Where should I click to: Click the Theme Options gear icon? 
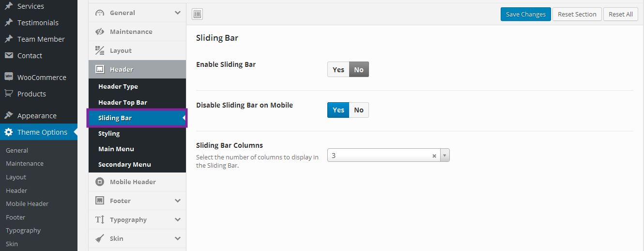click(x=9, y=132)
